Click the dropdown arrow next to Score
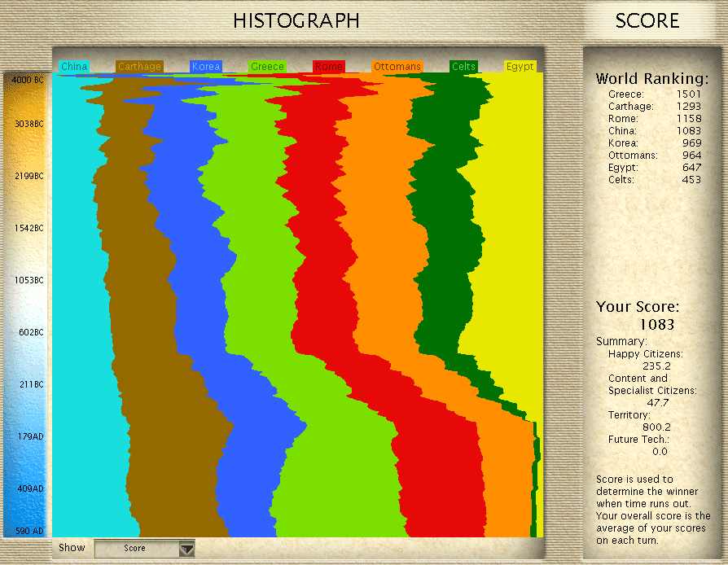728x565 pixels. [188, 548]
